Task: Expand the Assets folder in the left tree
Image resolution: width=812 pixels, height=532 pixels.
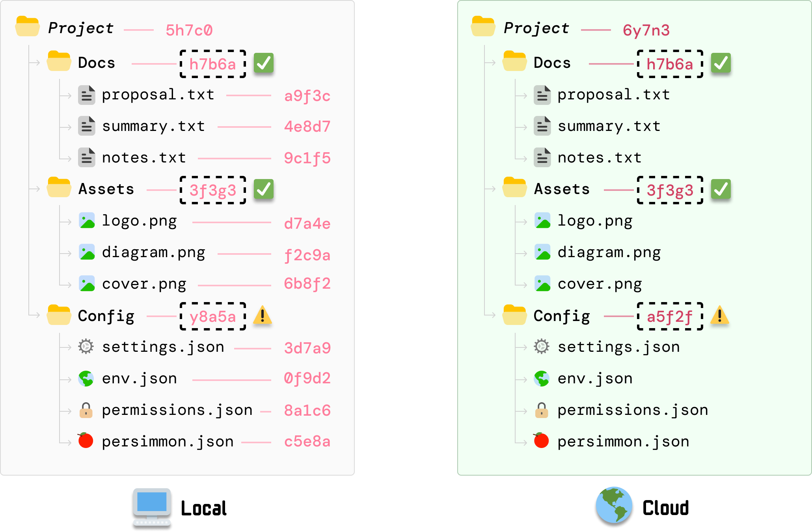Action: coord(59,188)
